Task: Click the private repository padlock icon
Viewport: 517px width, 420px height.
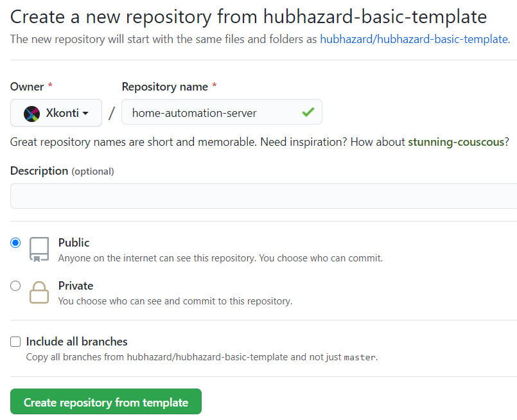Action: coord(39,293)
